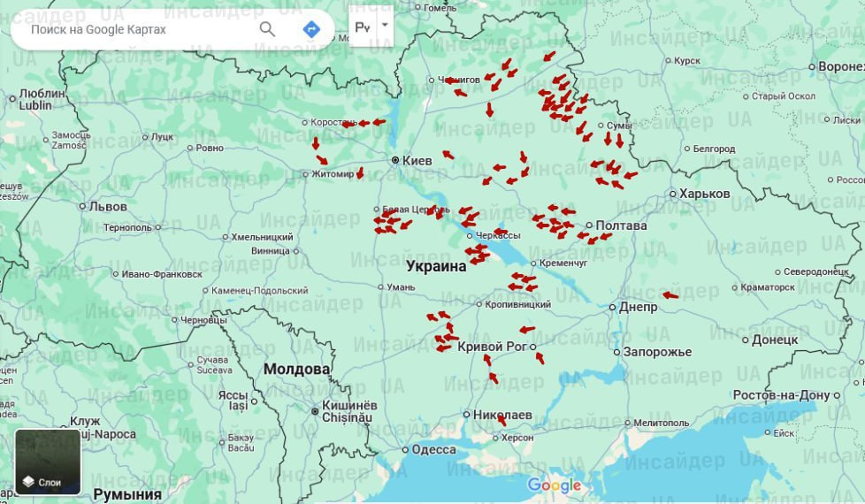Select the Кривой Рог city label
This screenshot has height=504, width=865.
pyautogui.click(x=492, y=347)
